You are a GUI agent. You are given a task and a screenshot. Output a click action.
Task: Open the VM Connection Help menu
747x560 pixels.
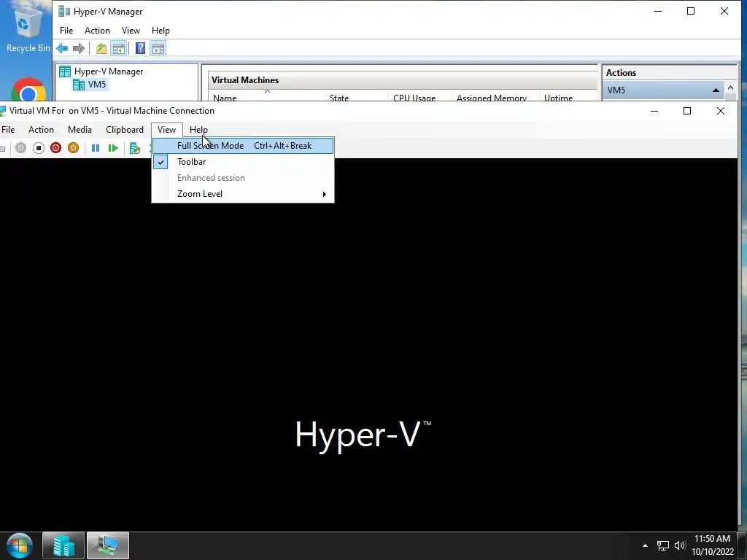click(x=198, y=130)
